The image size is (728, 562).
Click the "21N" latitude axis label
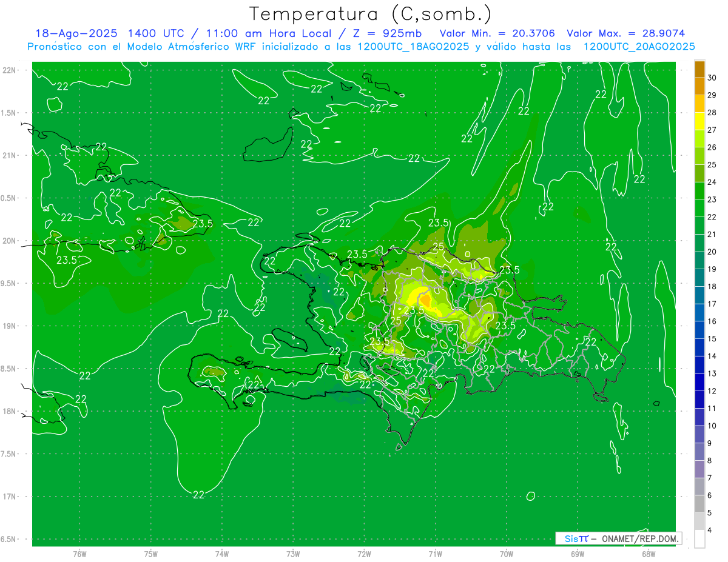10,155
